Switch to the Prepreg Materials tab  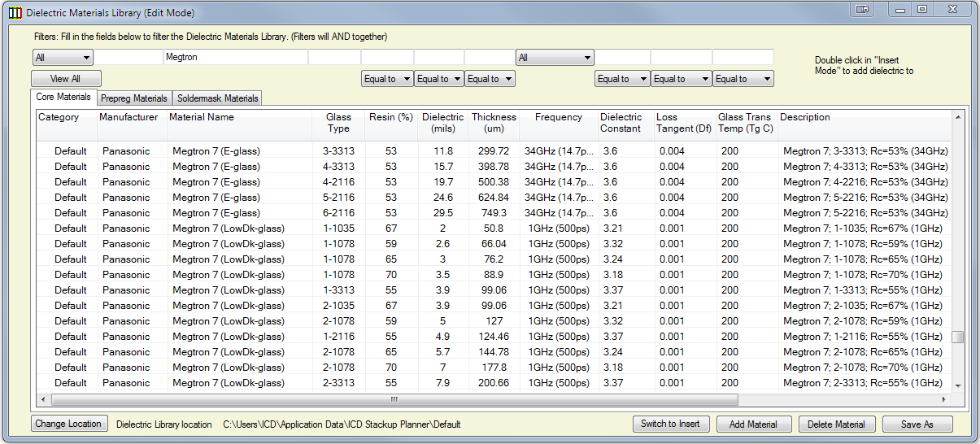(x=134, y=98)
